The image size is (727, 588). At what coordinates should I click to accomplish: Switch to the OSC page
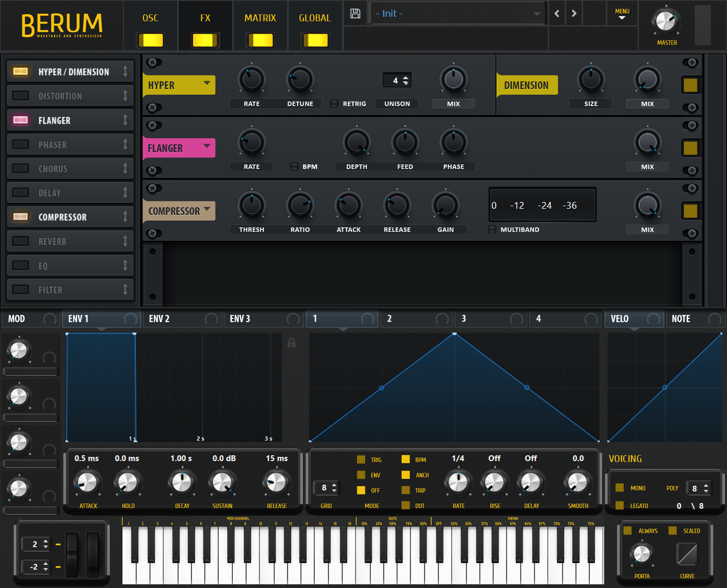coord(151,26)
